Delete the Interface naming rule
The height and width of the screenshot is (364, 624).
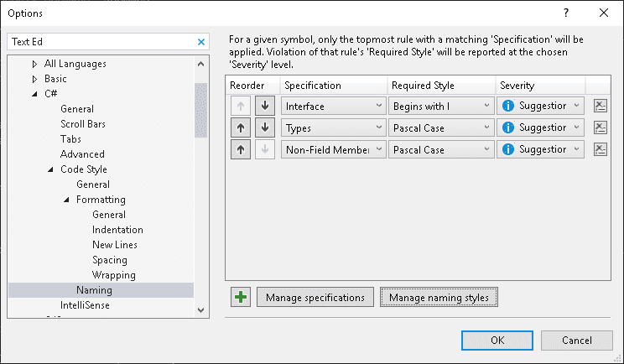601,106
